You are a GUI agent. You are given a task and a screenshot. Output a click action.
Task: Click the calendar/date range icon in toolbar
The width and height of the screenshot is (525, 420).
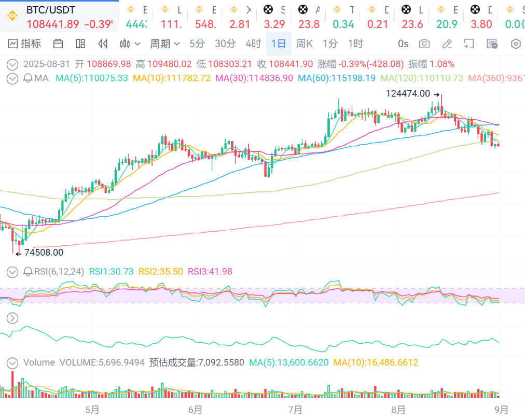pyautogui.click(x=58, y=44)
